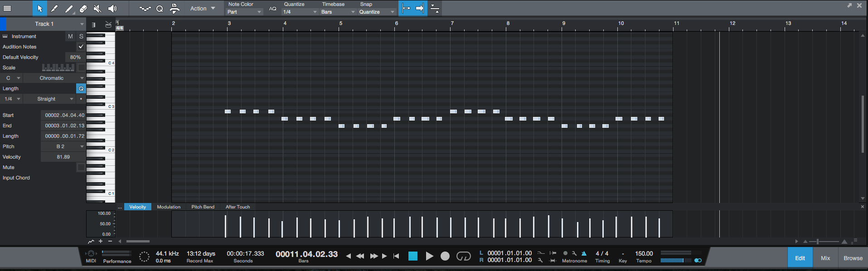Click the Humanize/strum notes icon

145,8
